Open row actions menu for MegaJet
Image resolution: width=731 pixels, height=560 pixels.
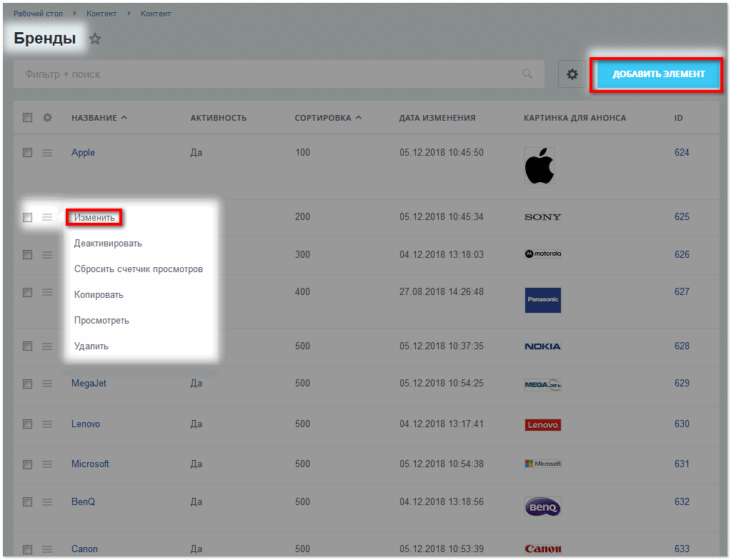click(47, 384)
